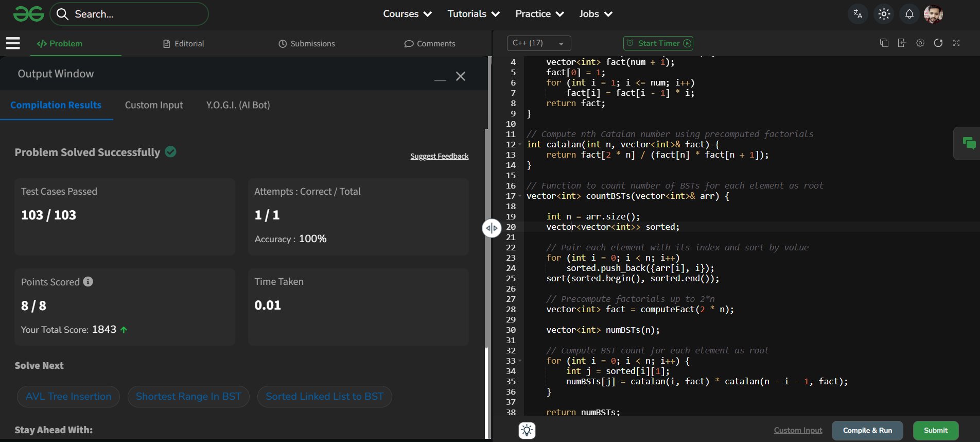Expand the Courses dropdown menu
Image resolution: width=980 pixels, height=442 pixels.
tap(407, 14)
